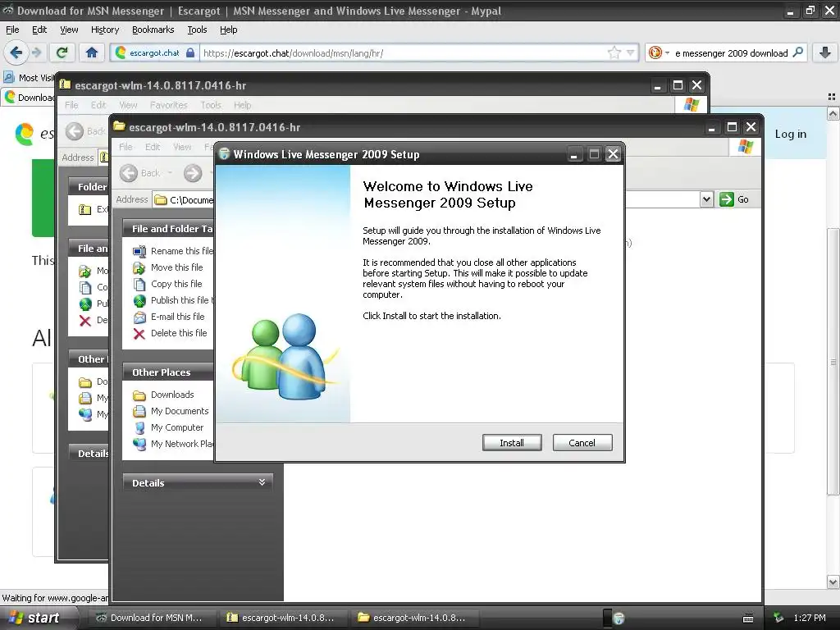Click the setup installer icon in the taskbar
This screenshot has height=630, width=840.
click(619, 619)
